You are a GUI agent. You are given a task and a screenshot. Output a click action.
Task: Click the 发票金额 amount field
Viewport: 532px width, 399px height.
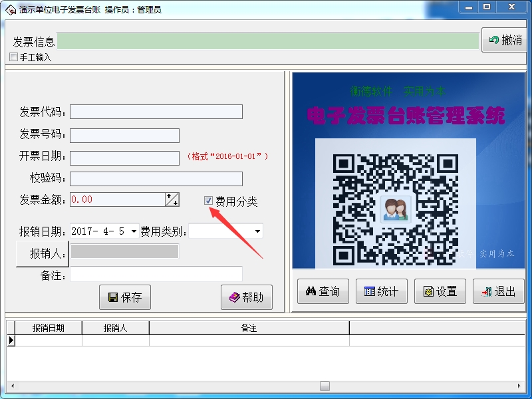pyautogui.click(x=118, y=199)
